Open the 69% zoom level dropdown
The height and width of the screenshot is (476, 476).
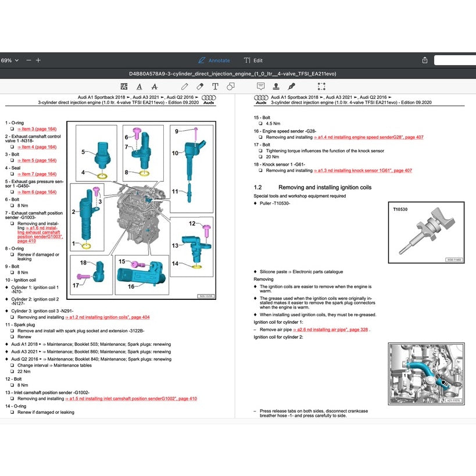point(12,60)
